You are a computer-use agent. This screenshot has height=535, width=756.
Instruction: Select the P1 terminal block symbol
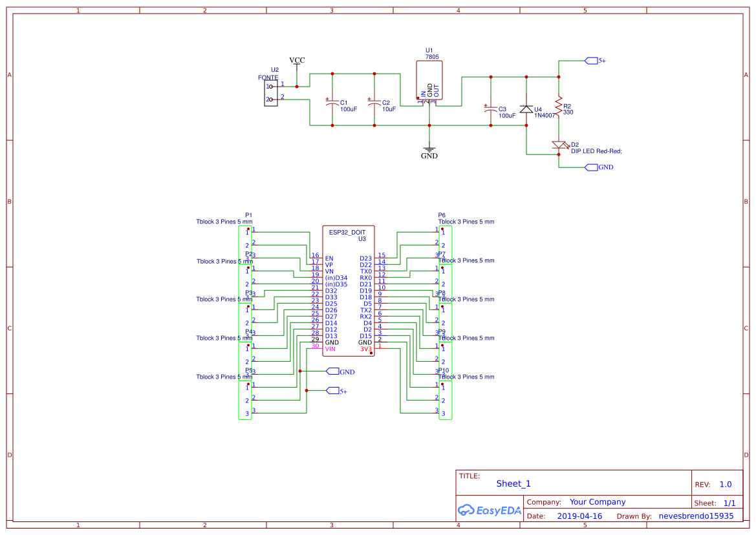tap(245, 245)
